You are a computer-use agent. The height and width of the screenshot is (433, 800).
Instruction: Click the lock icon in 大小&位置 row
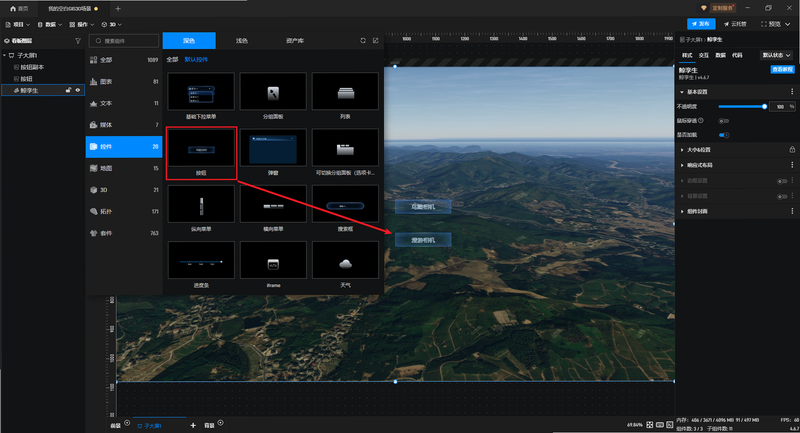click(792, 149)
